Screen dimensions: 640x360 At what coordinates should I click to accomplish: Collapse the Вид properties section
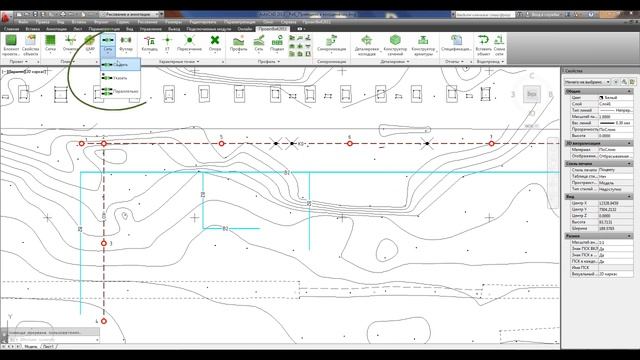(x=629, y=196)
